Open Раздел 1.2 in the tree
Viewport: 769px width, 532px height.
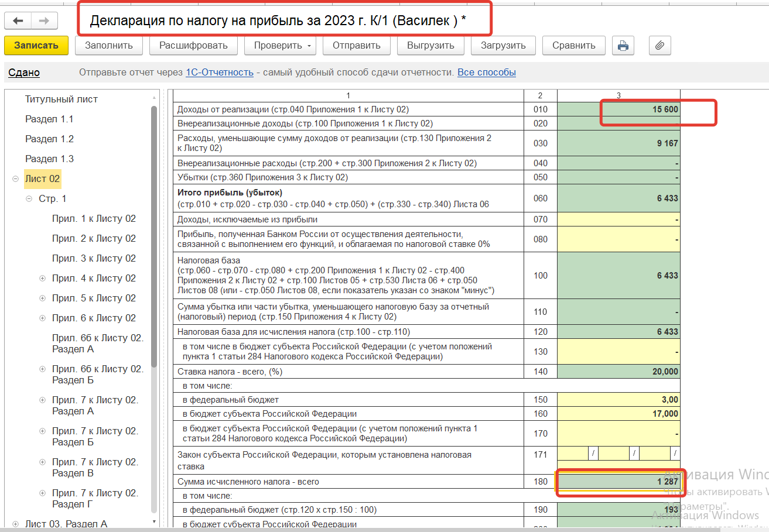49,139
